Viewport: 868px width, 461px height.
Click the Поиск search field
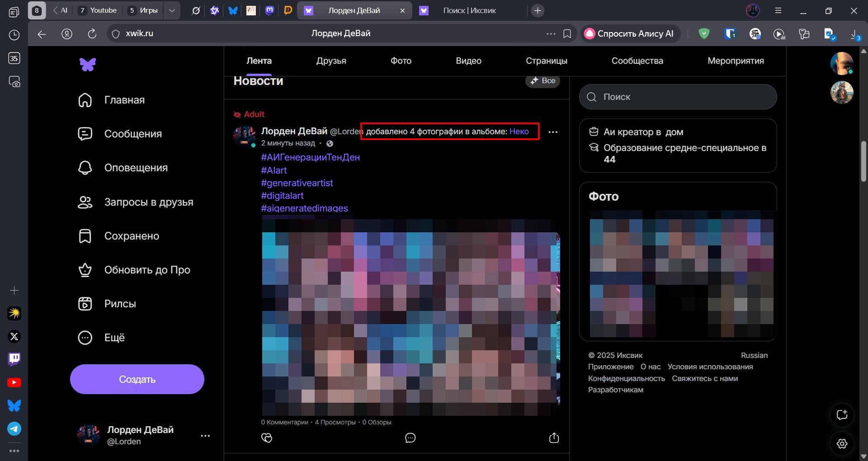coord(678,97)
